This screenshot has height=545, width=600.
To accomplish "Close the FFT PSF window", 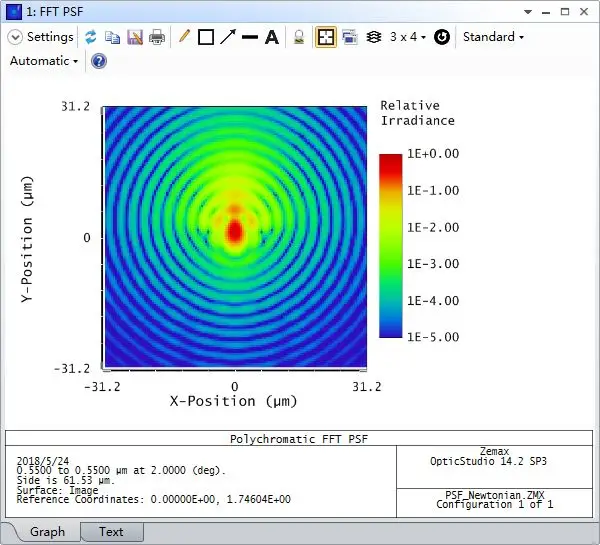I will click(584, 12).
